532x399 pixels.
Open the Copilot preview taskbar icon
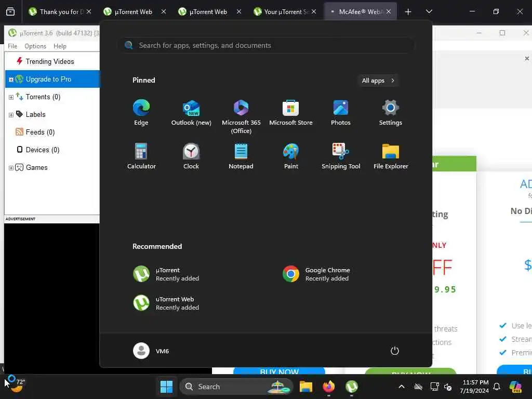tap(515, 387)
